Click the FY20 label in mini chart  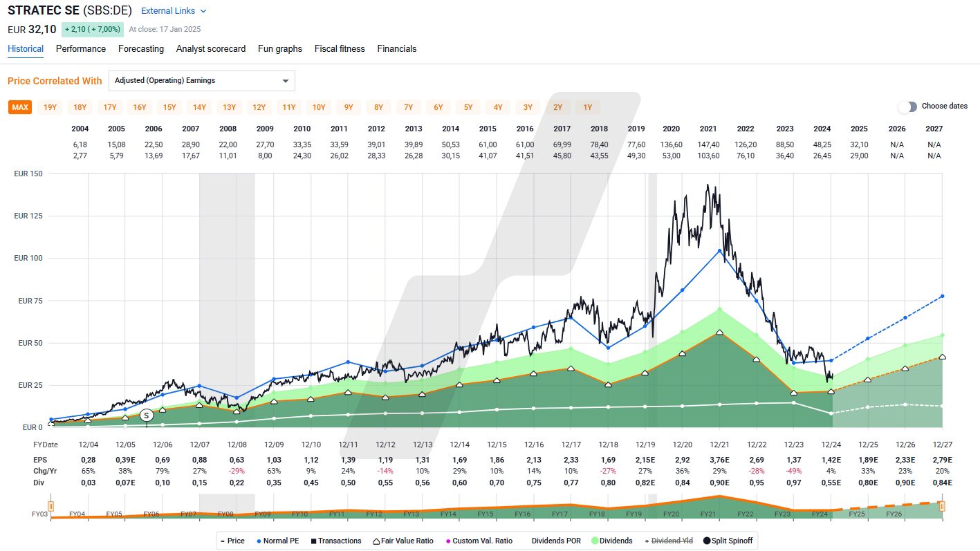670,514
